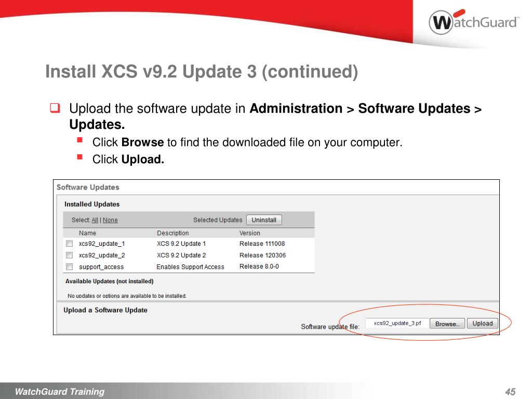Click the Upload a Software Update heading
This screenshot has height=399, width=532.
tap(105, 310)
